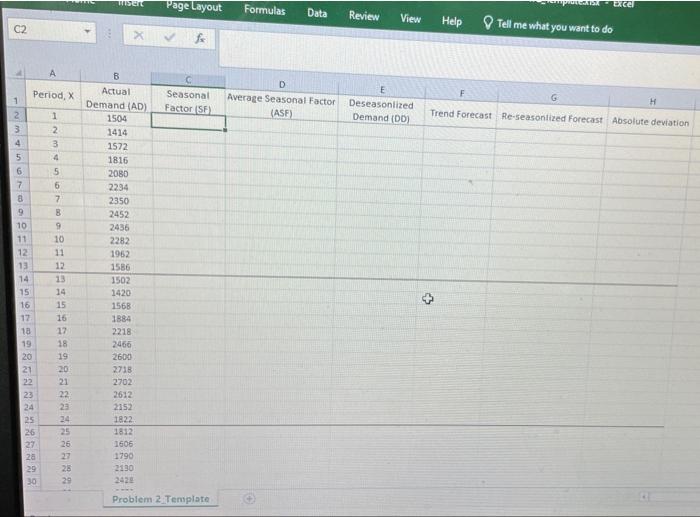Viewport: 700px width, 517px height.
Task: Click the cell containing 2600
Action: 122,357
